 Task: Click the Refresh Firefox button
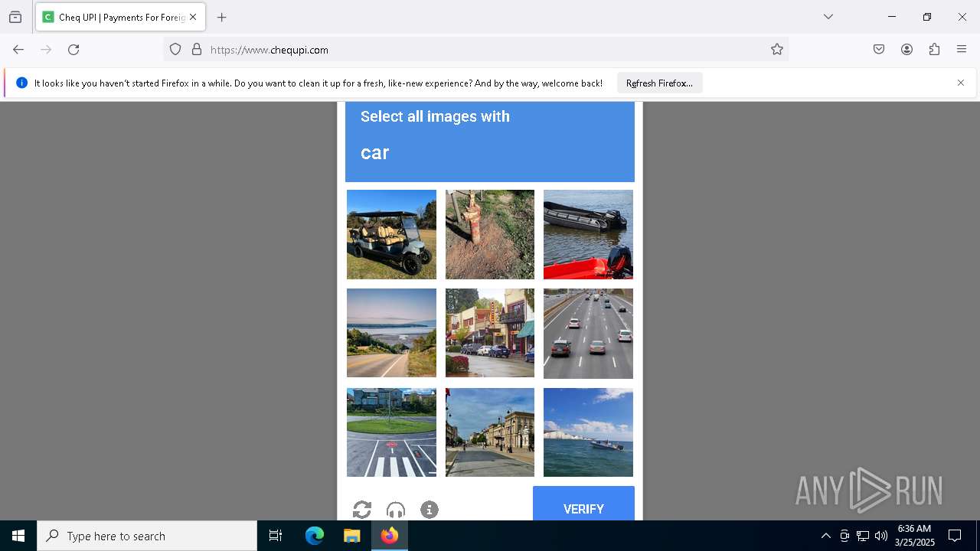pos(659,83)
